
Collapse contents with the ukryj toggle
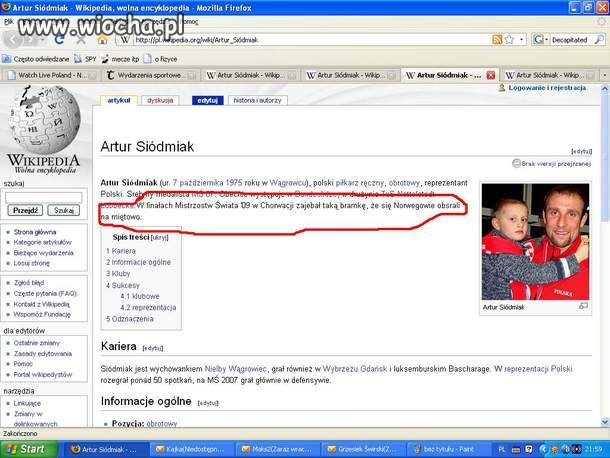pos(160,237)
